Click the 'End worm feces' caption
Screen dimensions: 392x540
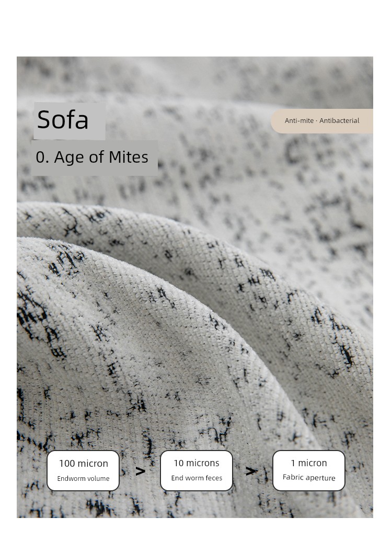tap(197, 478)
